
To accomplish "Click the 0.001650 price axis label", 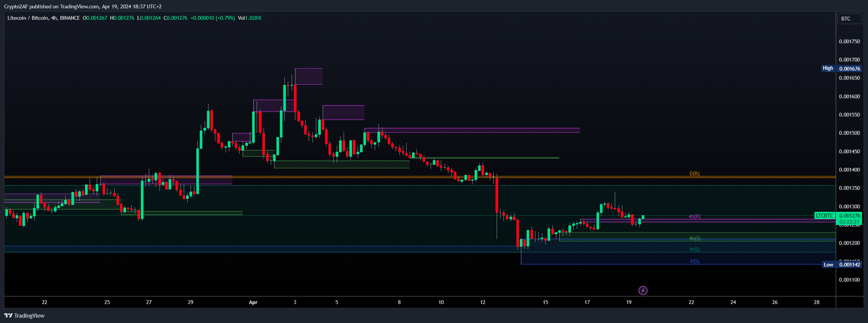I will pos(849,78).
